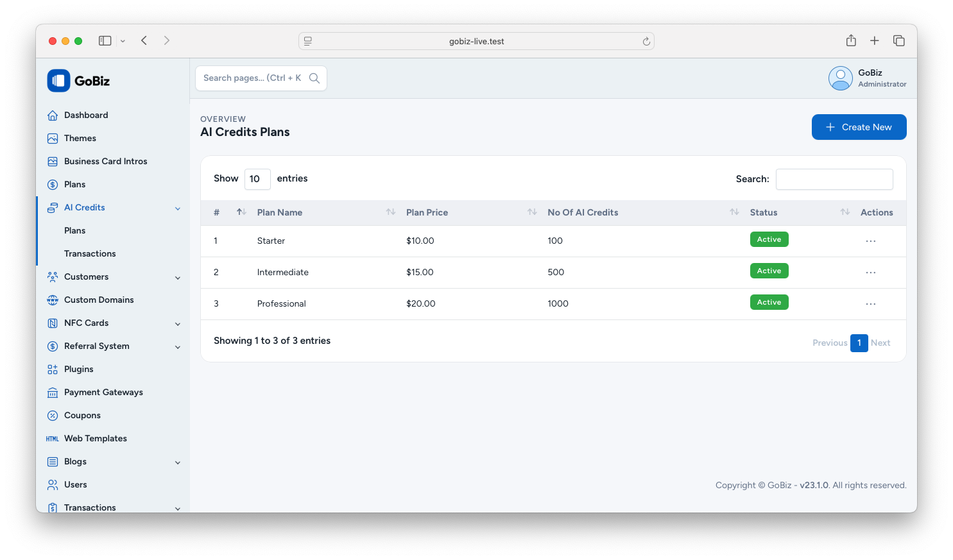Click the Safari share icon
953x560 pixels.
[851, 40]
